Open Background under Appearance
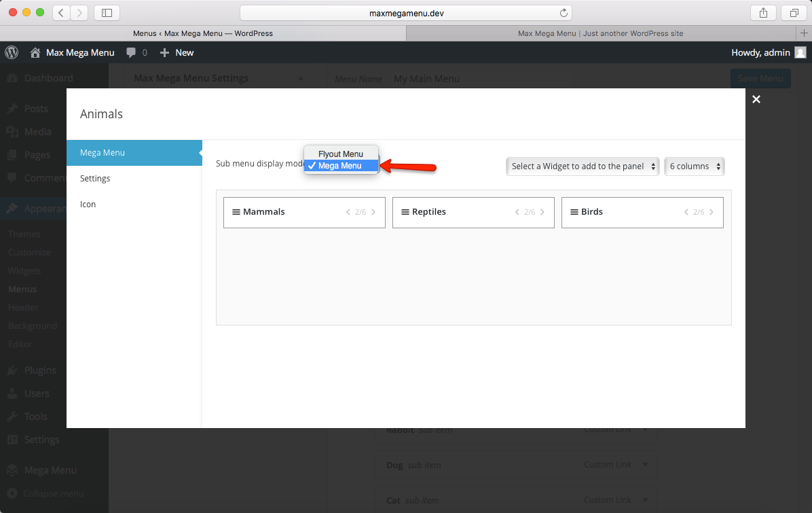The image size is (812, 513). [33, 326]
